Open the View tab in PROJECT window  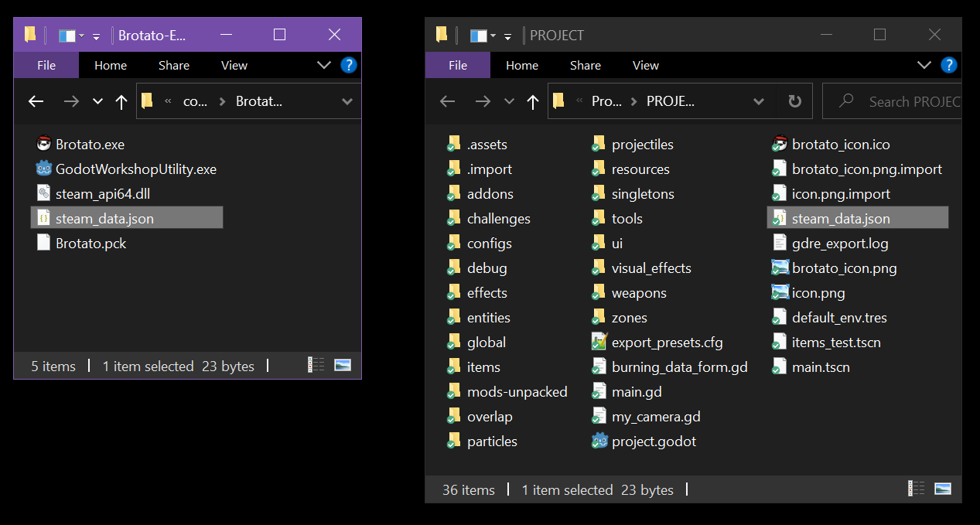pyautogui.click(x=645, y=66)
